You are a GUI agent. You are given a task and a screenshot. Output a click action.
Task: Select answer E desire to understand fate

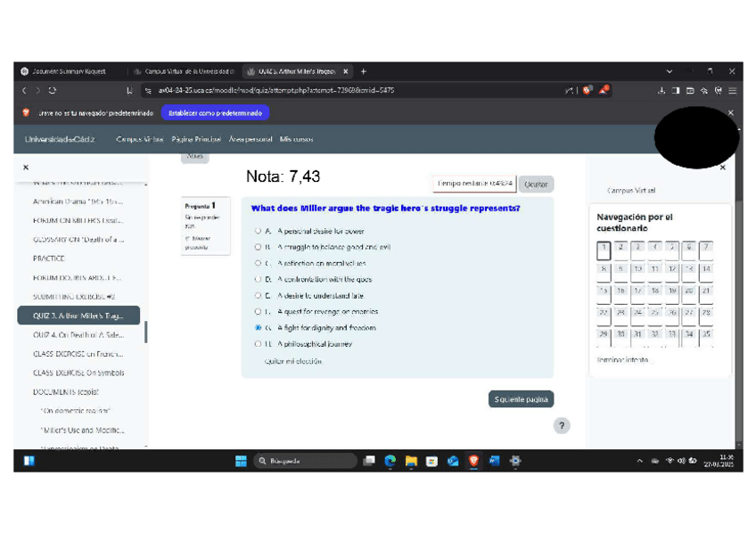(x=258, y=295)
